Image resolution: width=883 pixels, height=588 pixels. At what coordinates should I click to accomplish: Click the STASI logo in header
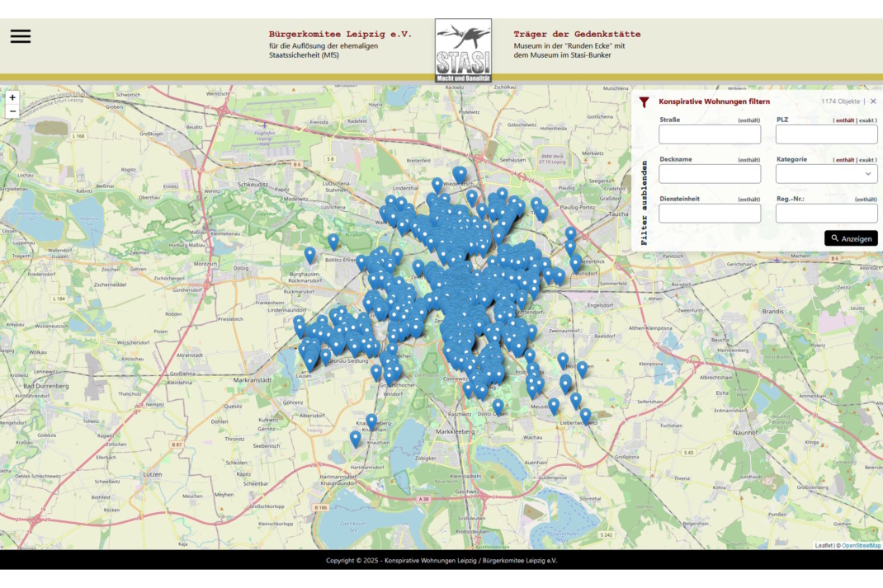pyautogui.click(x=463, y=50)
